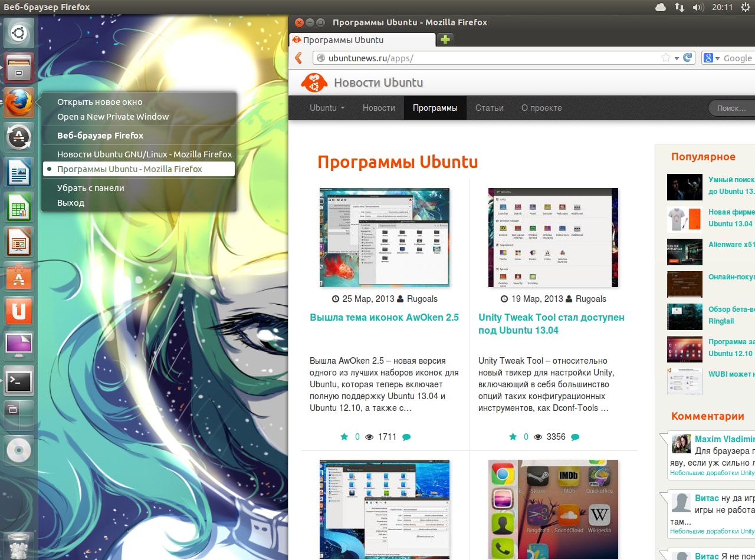Open the Новости navigation item

click(x=379, y=108)
